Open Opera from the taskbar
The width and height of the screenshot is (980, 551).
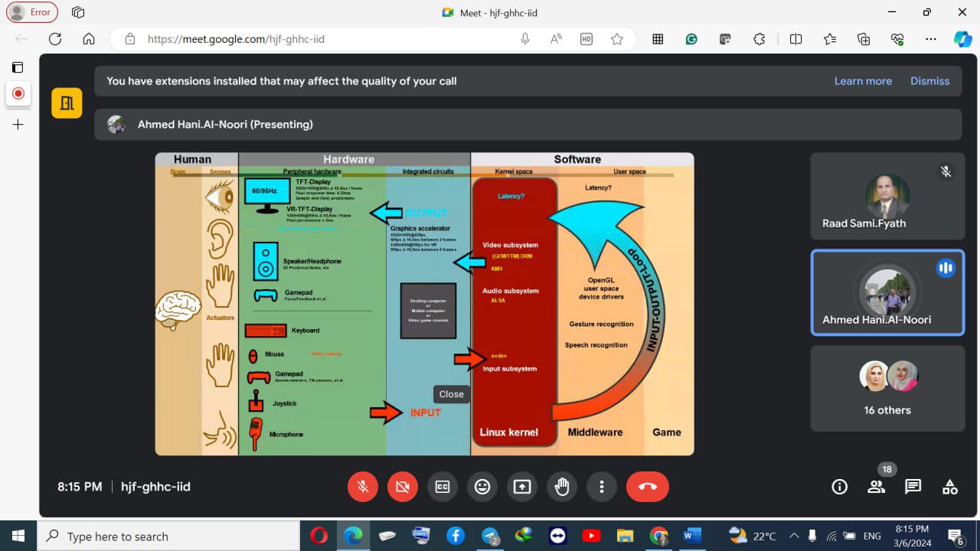pos(320,536)
